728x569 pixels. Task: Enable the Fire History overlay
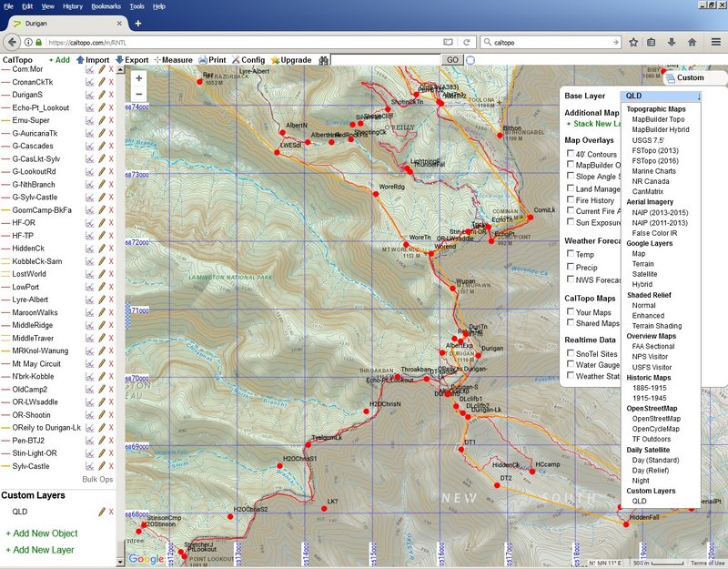click(571, 199)
